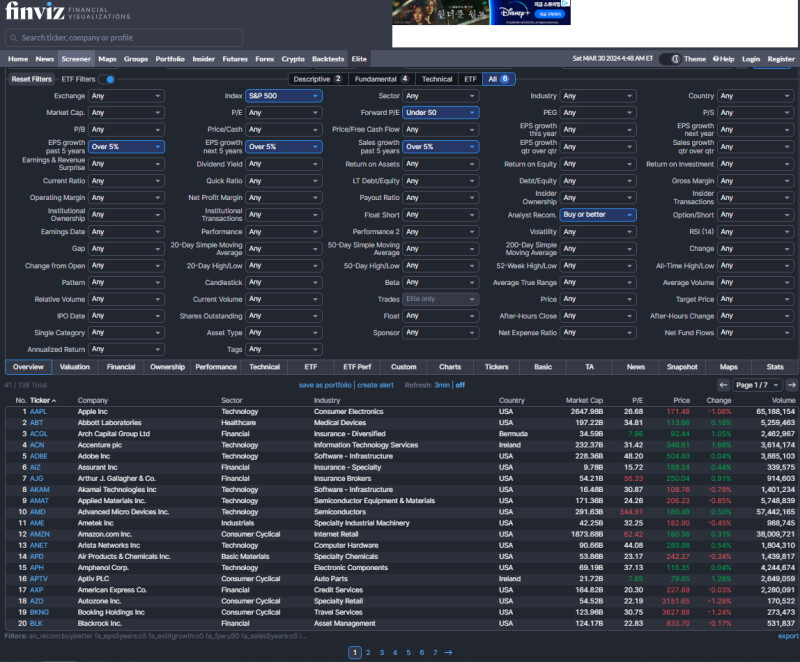Open the Sector filter dropdown

[x=441, y=96]
